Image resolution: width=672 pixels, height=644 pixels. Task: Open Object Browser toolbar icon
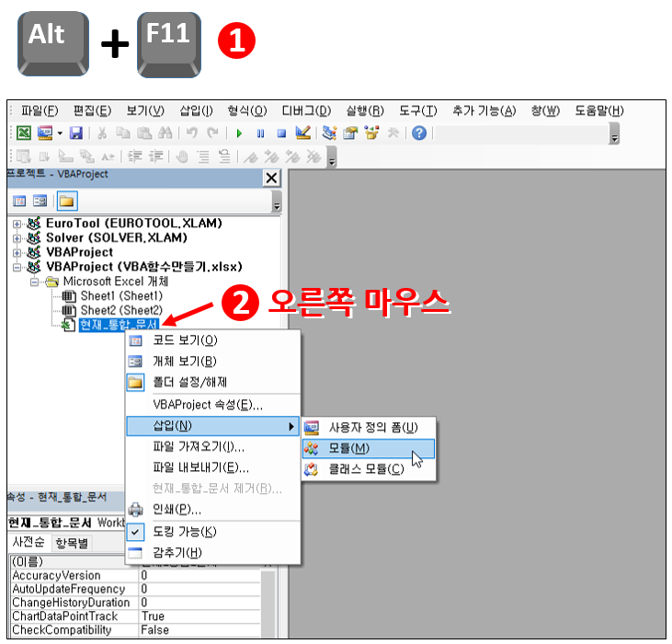pyautogui.click(x=371, y=133)
